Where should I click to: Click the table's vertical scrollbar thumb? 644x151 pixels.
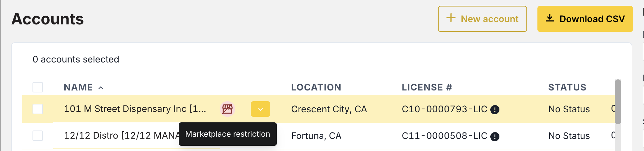click(x=618, y=102)
